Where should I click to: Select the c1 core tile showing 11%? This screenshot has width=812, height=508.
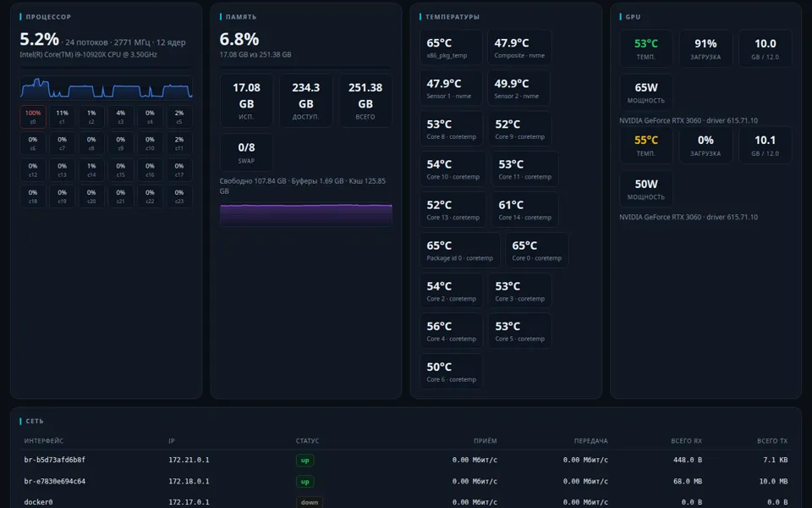tap(62, 117)
